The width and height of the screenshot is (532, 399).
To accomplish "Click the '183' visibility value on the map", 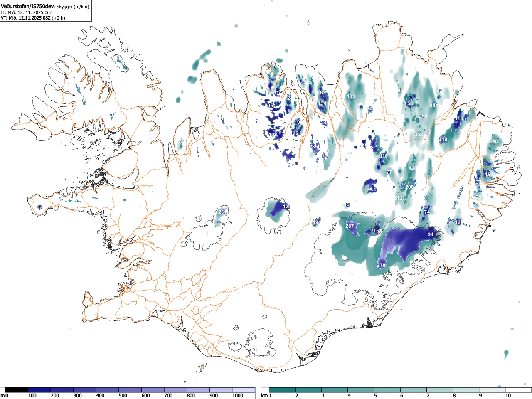I will point(351,96).
